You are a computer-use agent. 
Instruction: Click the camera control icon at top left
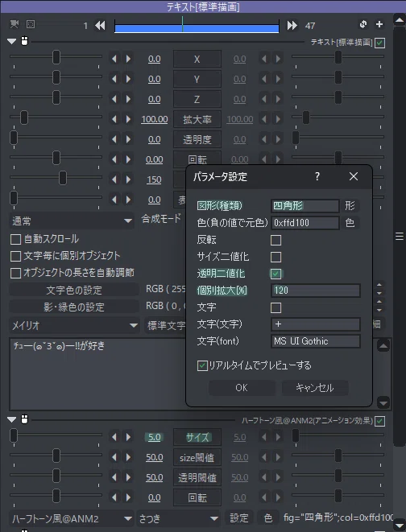pyautogui.click(x=14, y=24)
